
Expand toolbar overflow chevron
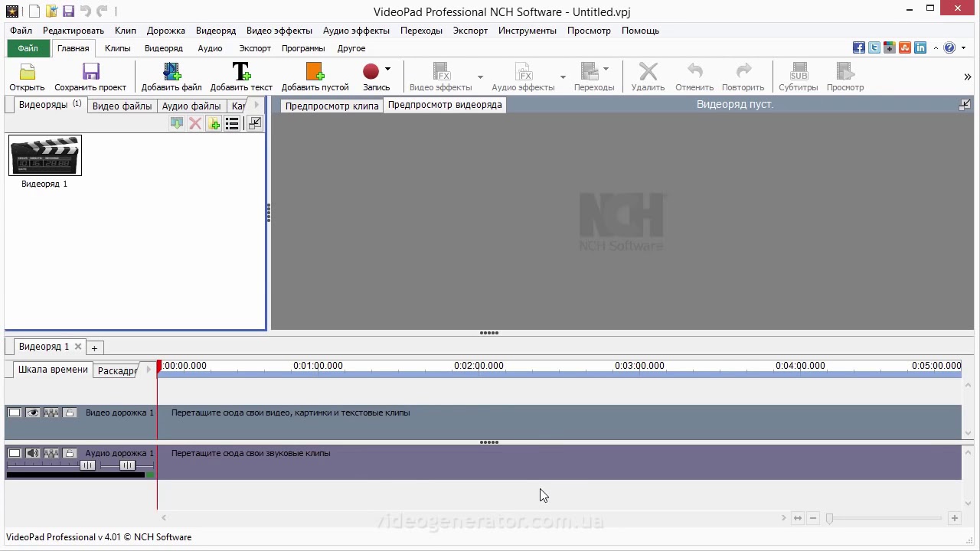967,77
